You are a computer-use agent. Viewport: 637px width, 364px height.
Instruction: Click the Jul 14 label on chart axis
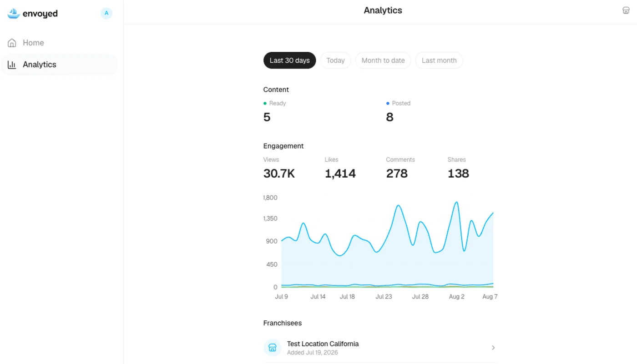[318, 297]
